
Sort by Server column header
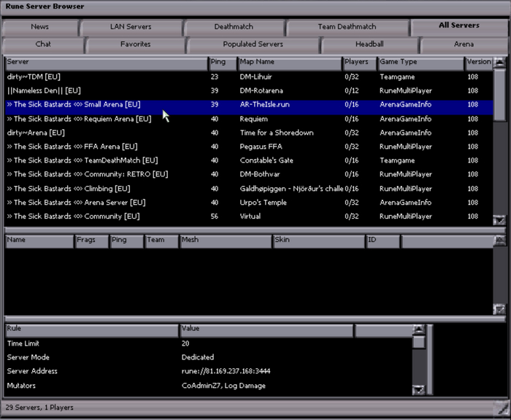[107, 63]
